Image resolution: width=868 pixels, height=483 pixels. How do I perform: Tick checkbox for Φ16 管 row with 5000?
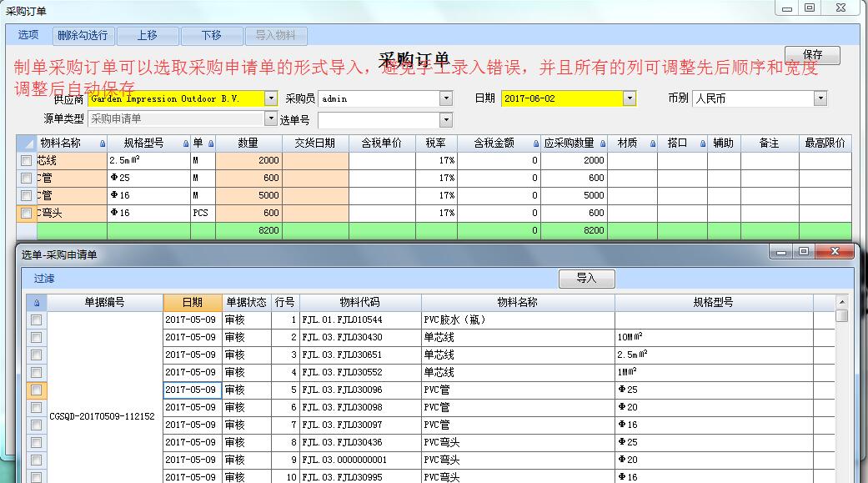(x=26, y=195)
